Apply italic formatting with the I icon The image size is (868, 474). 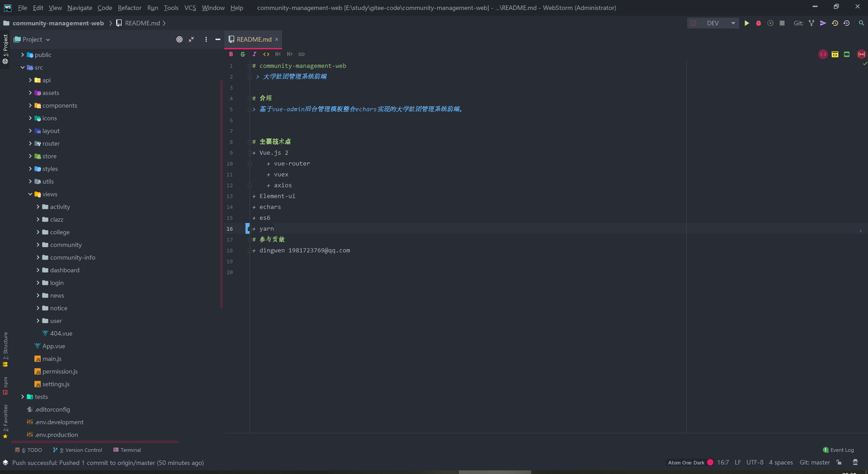255,54
